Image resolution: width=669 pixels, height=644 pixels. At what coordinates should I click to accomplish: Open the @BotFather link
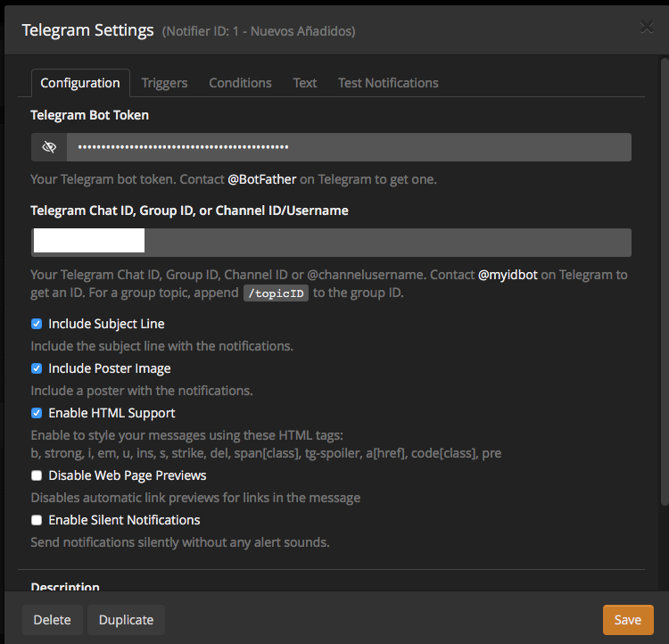pos(261,179)
